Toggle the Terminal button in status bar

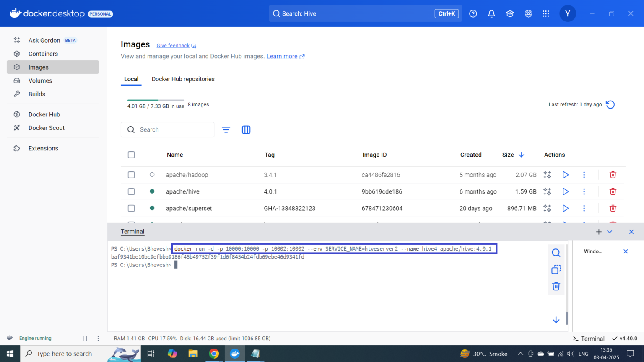click(x=589, y=339)
